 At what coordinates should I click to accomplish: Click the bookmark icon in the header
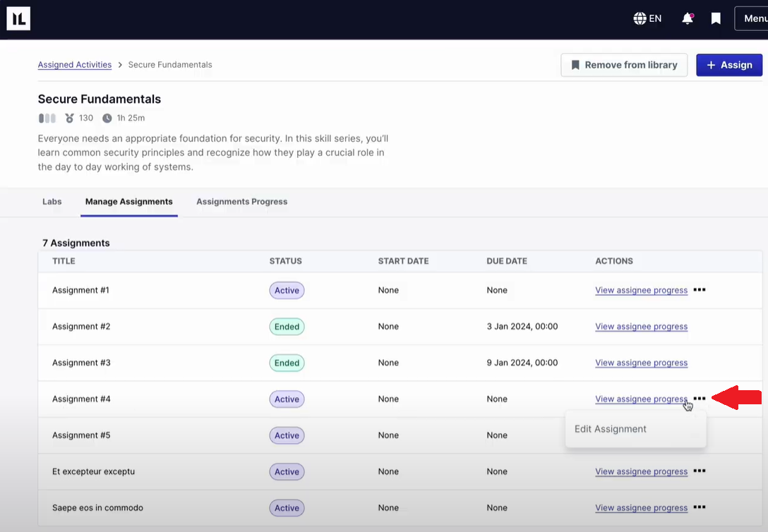(x=716, y=18)
